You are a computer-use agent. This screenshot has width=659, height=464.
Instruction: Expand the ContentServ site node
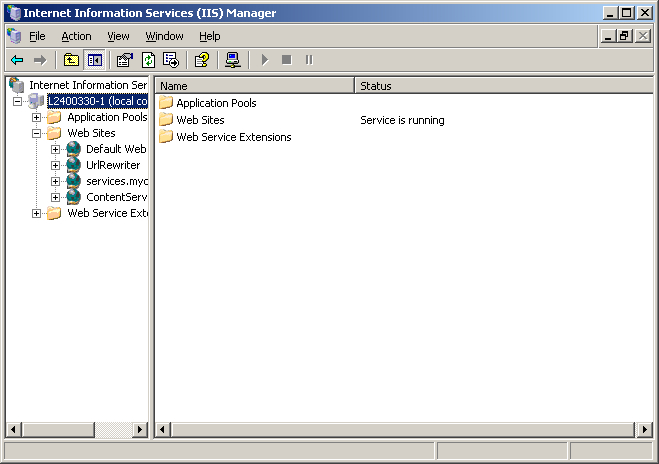55,197
